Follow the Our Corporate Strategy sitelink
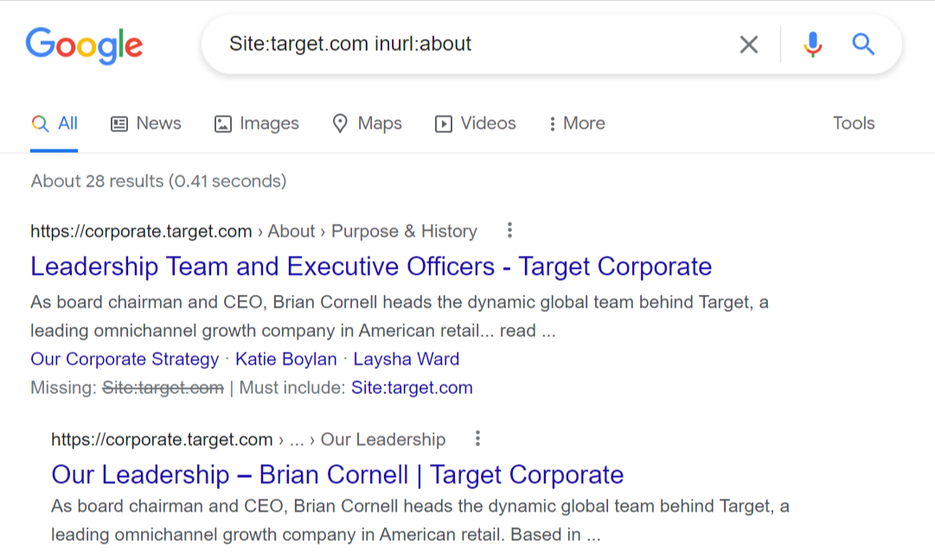 (x=125, y=359)
